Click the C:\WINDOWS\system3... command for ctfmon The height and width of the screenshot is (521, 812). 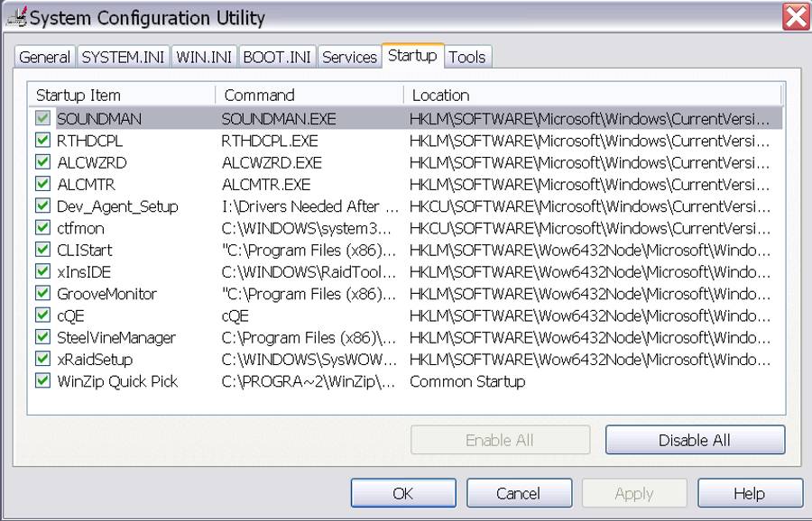pos(306,228)
